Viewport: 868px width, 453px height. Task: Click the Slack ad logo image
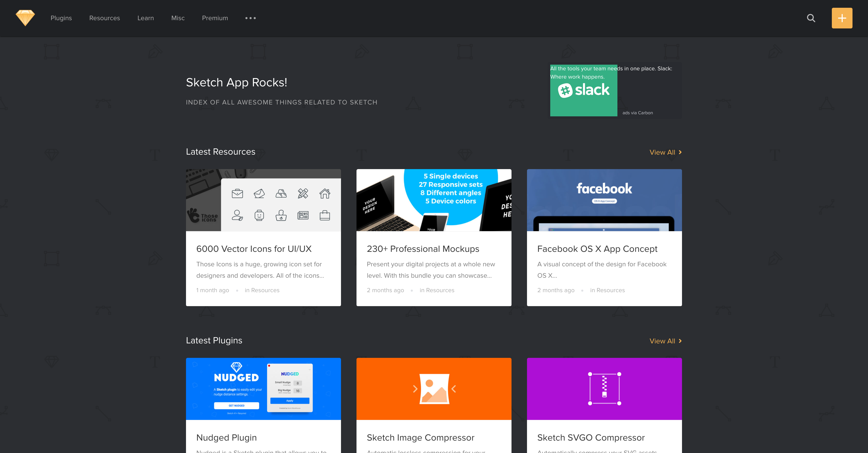[x=584, y=90]
